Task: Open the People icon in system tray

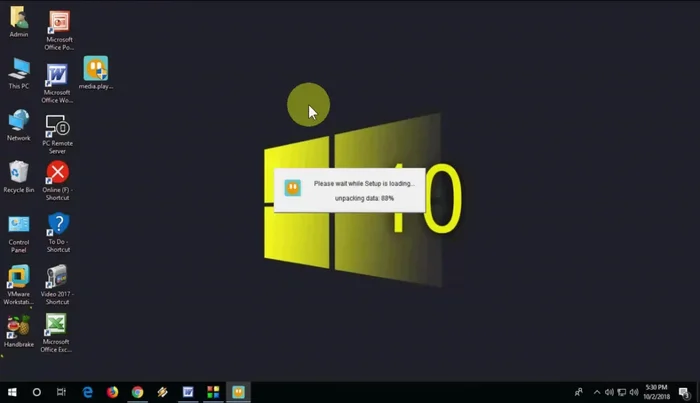Action: [x=579, y=392]
